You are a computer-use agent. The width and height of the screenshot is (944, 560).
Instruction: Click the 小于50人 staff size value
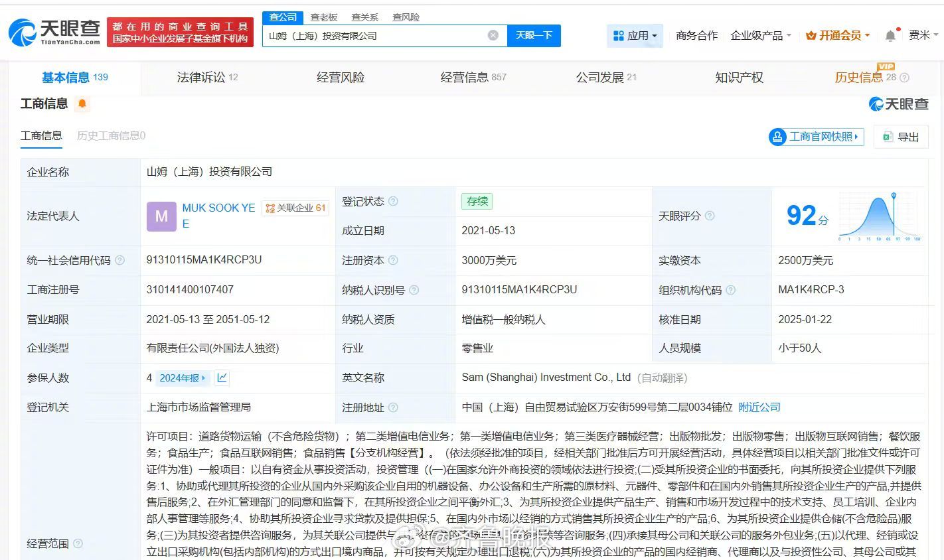800,348
